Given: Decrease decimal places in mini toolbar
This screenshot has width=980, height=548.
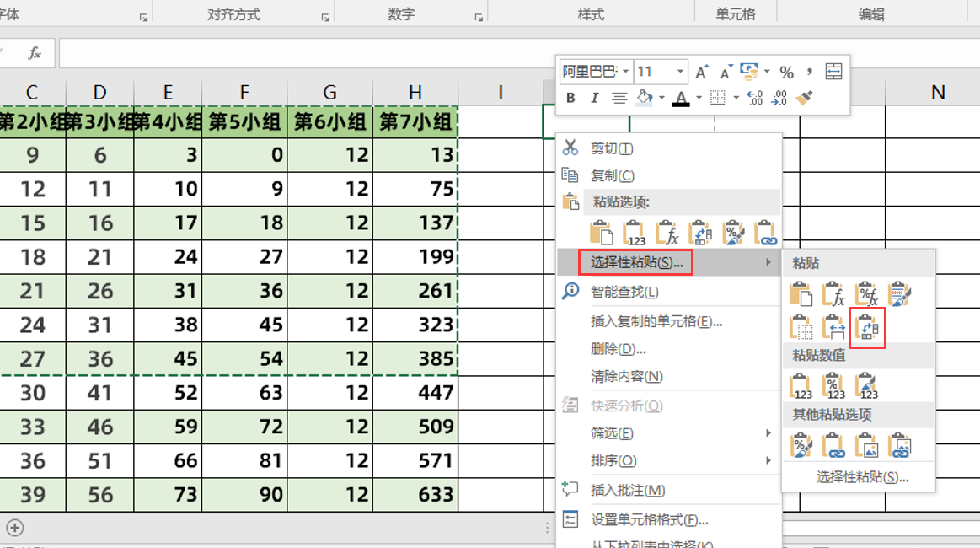Looking at the screenshot, I should (779, 98).
